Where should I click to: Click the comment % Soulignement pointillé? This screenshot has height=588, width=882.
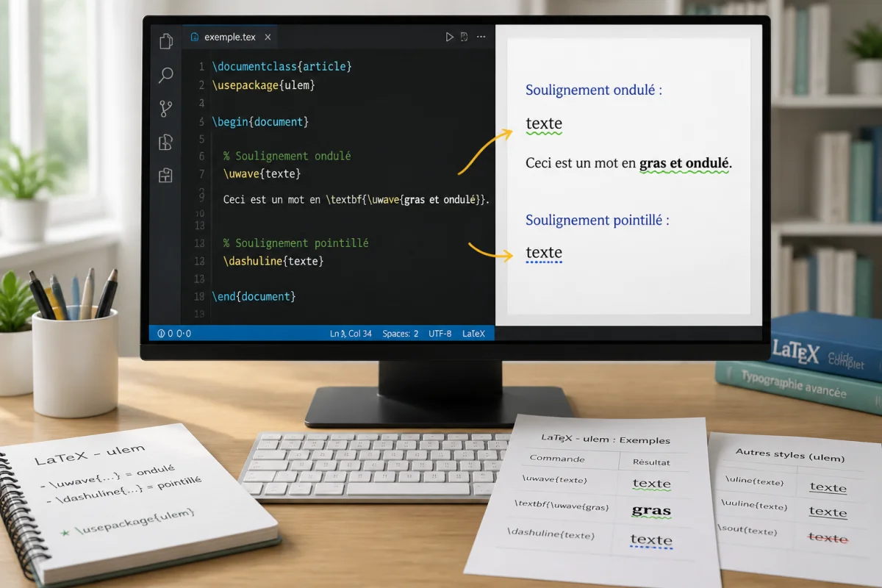click(296, 243)
